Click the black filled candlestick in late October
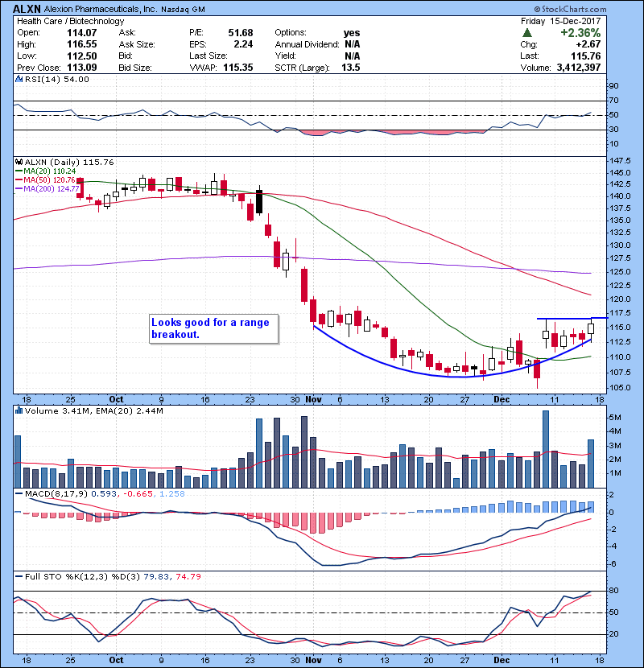This screenshot has height=668, width=644. pyautogui.click(x=258, y=201)
